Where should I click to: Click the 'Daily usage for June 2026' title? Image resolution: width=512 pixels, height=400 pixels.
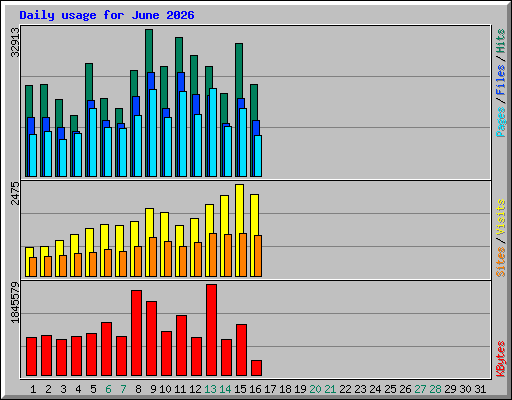point(107,15)
